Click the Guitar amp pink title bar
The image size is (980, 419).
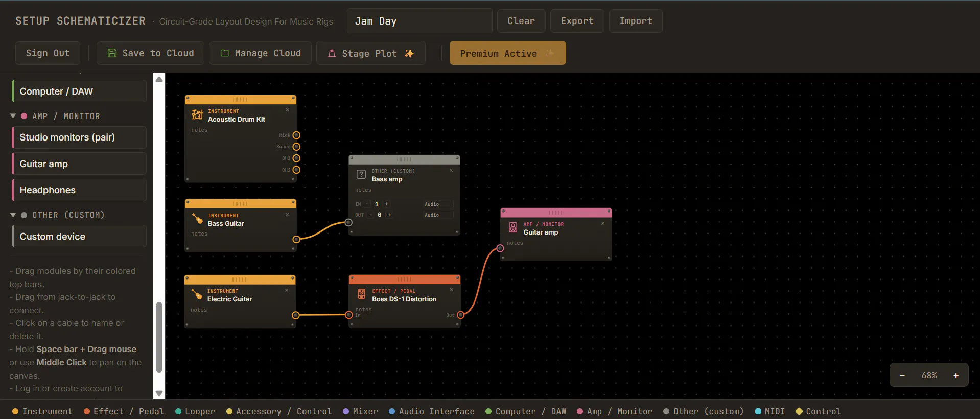[556, 213]
